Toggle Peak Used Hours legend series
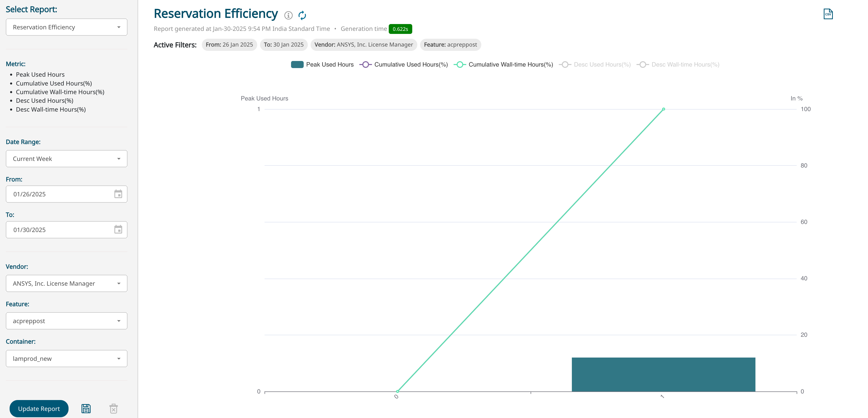The image size is (868, 418). point(322,64)
